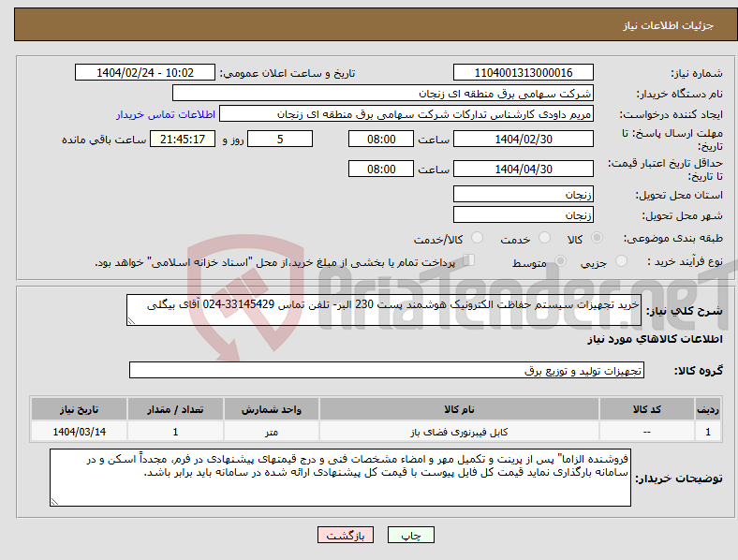Click price validity time 08:00 field
Viewport: 738px width, 560px height.
pyautogui.click(x=381, y=169)
